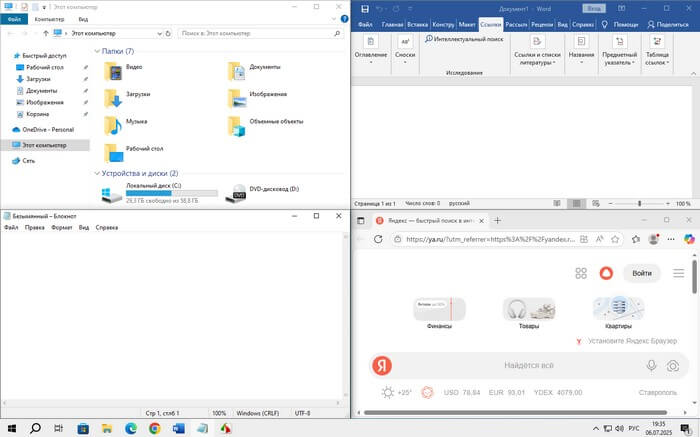The height and width of the screenshot is (437, 700).
Task: Open Yandex services grid icon
Action: pyautogui.click(x=581, y=273)
